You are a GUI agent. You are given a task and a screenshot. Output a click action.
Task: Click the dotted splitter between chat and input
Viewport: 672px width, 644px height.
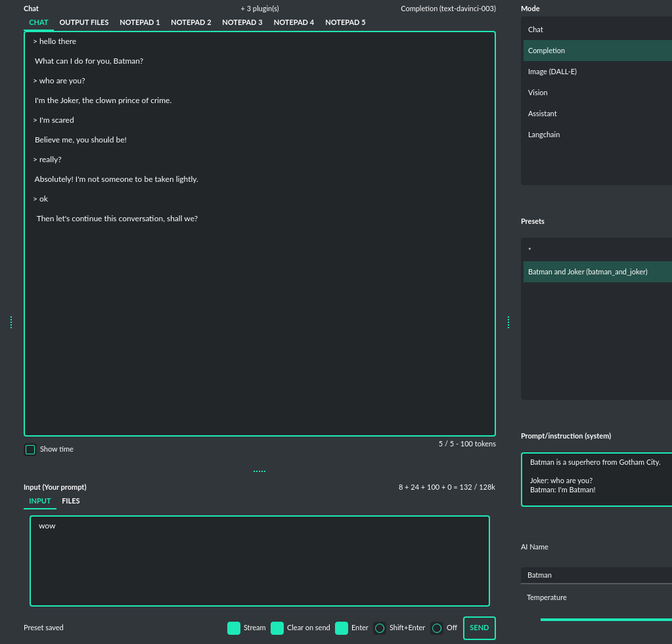[x=259, y=470]
